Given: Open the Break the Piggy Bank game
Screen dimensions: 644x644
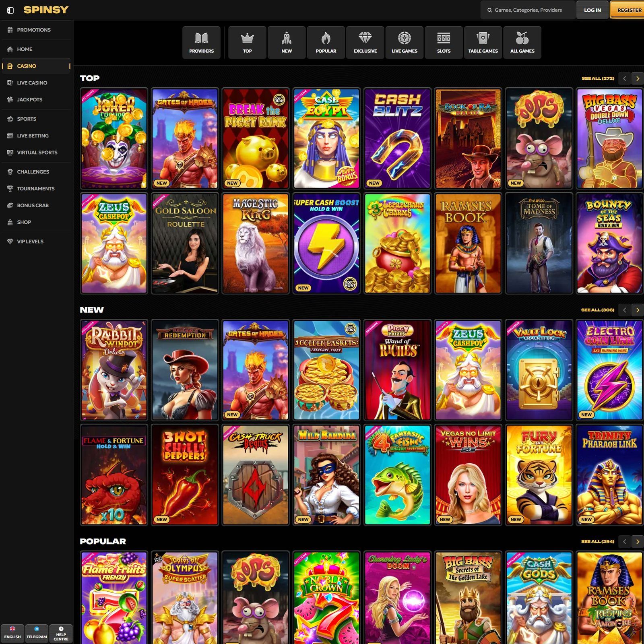Looking at the screenshot, I should 256,138.
